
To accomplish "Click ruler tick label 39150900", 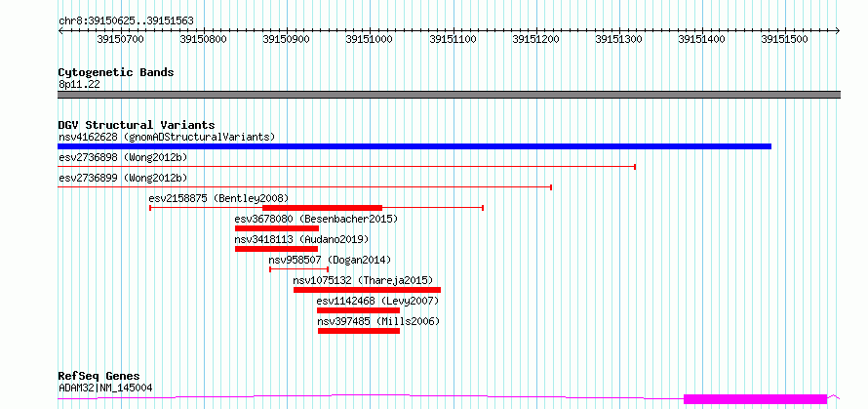I will coord(286,39).
